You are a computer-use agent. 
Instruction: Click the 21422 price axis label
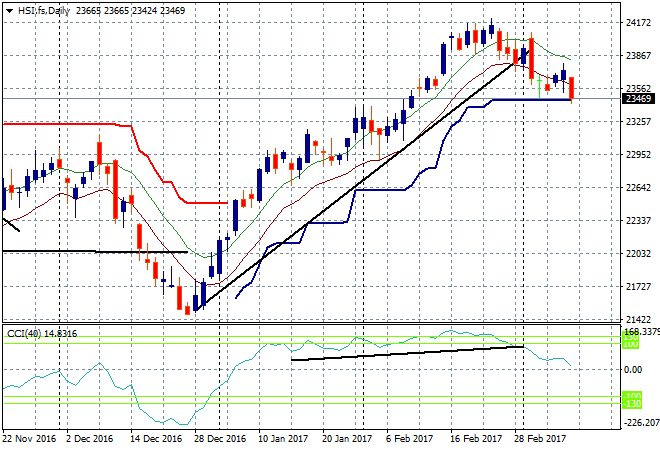tap(639, 319)
